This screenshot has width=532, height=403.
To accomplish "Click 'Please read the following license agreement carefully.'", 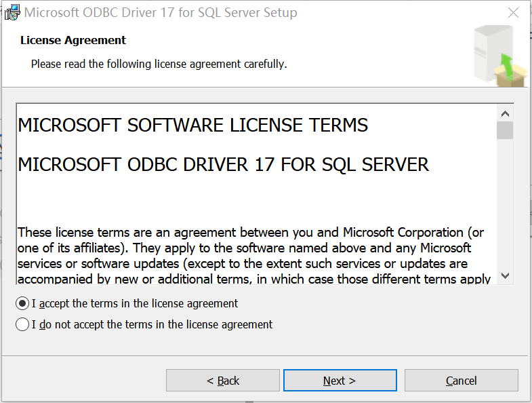I will coord(159,64).
